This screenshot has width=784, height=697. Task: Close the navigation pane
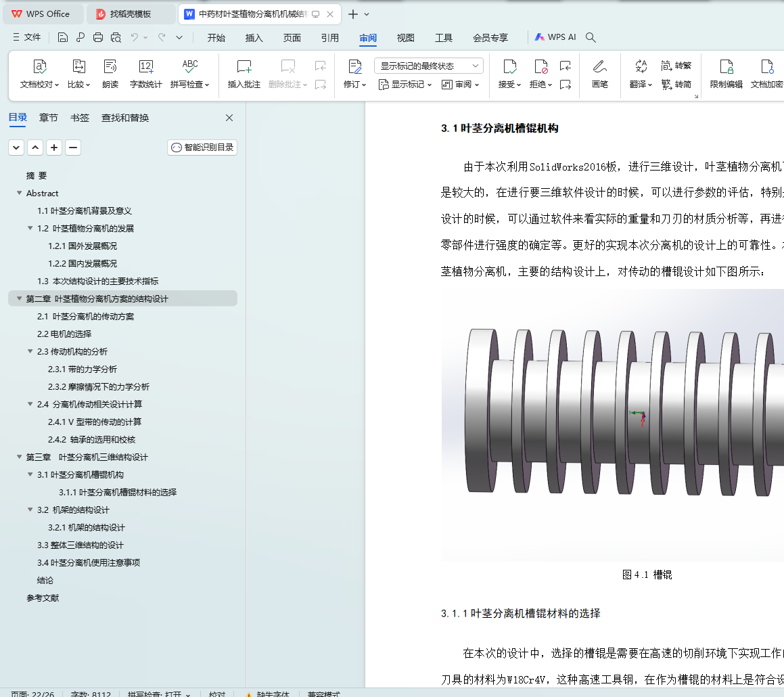pos(229,118)
